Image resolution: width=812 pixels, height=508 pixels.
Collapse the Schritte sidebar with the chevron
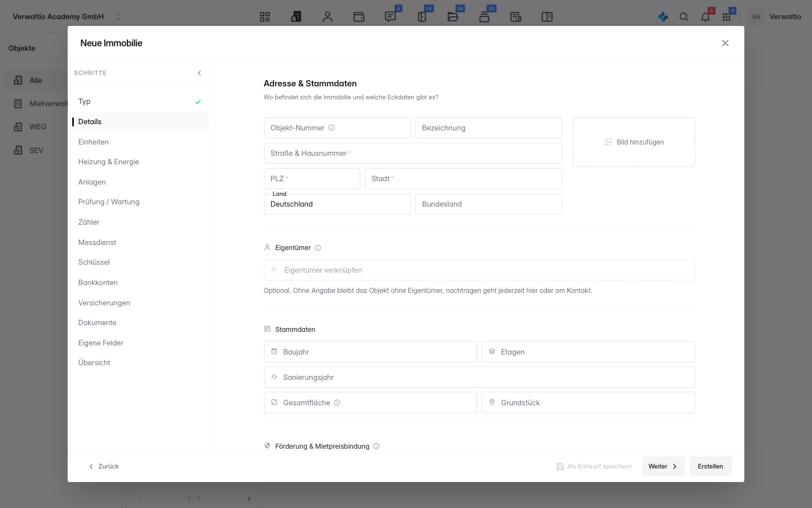pos(199,73)
